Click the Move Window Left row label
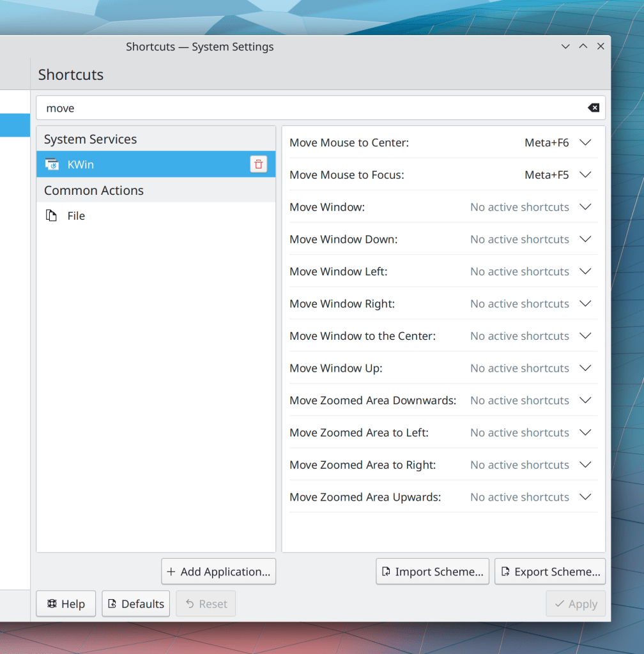 pyautogui.click(x=338, y=271)
